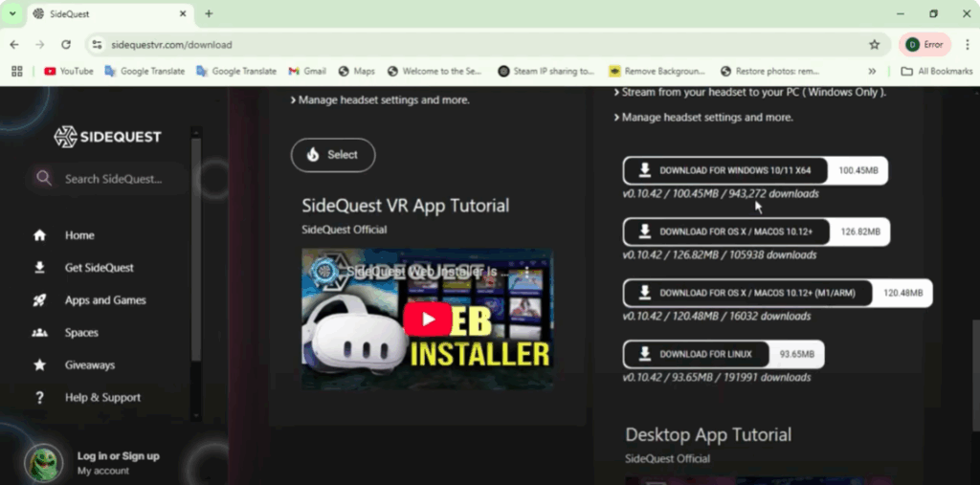Click the video's three-dot options icon

[527, 273]
